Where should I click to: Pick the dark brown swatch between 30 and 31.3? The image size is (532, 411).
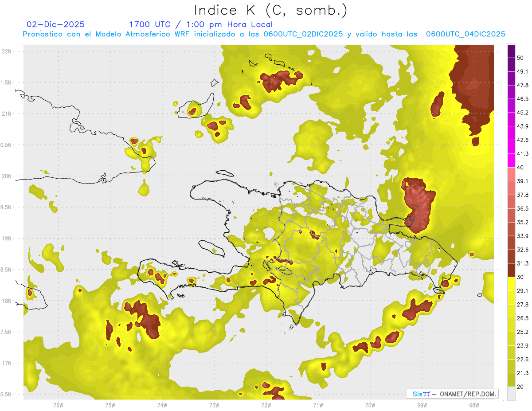click(511, 270)
